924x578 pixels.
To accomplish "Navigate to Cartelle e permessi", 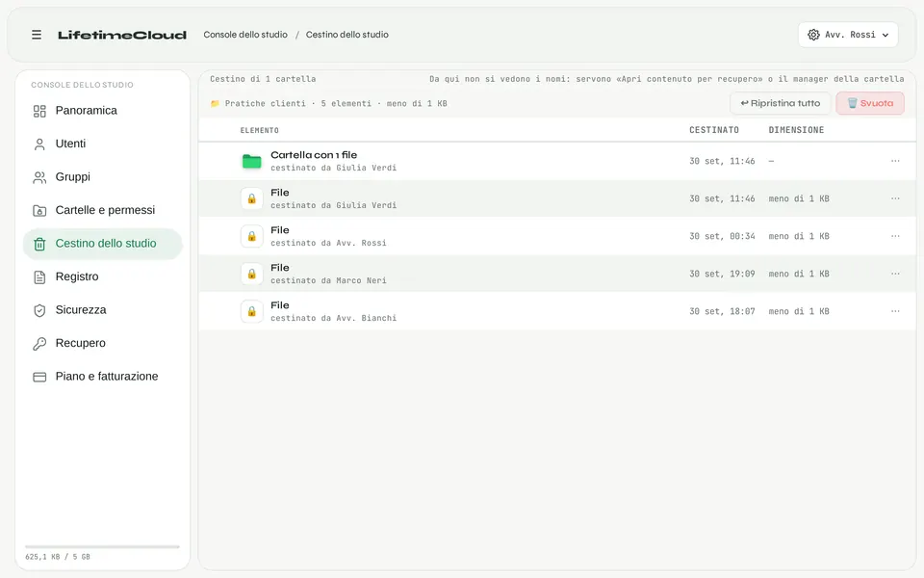I will tap(103, 211).
